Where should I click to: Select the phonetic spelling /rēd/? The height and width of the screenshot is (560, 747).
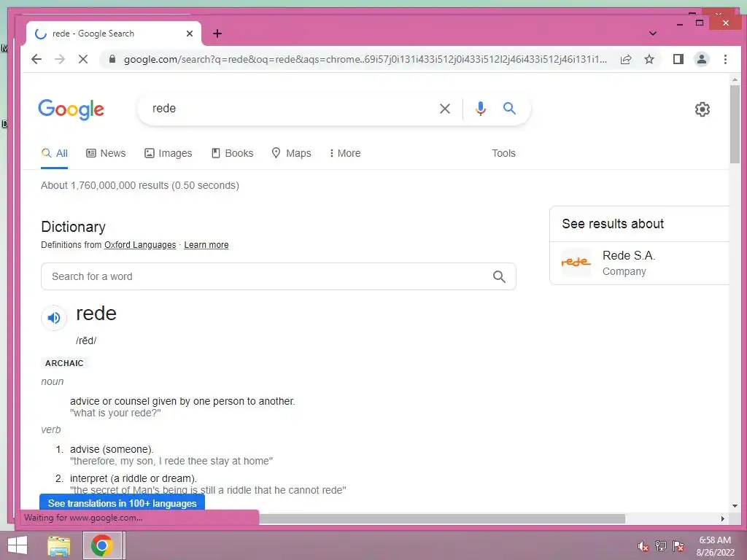[x=86, y=341]
